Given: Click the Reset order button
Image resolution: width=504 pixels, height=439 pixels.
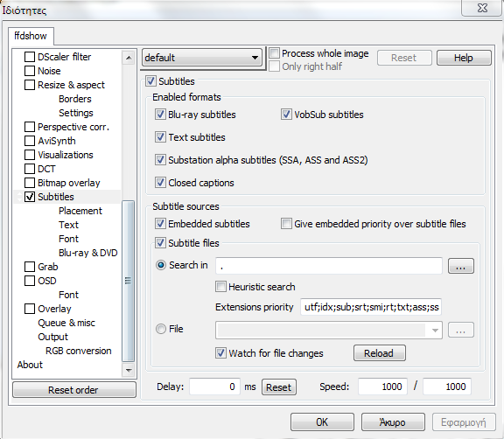Looking at the screenshot, I should (73, 390).
